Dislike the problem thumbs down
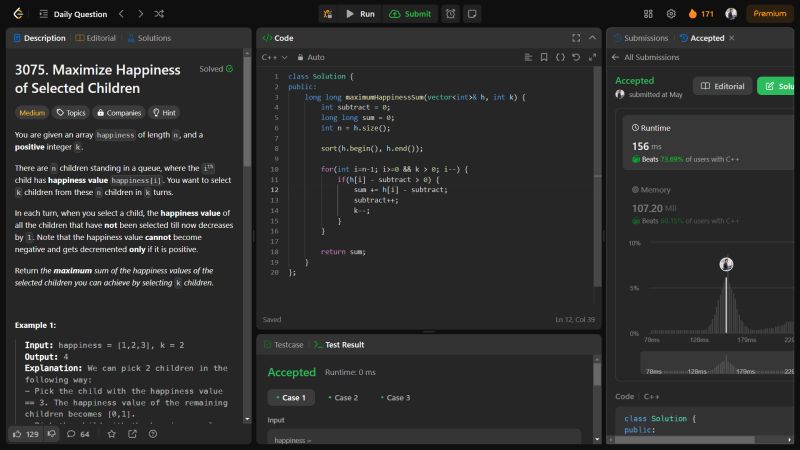The height and width of the screenshot is (450, 800). pyautogui.click(x=52, y=434)
